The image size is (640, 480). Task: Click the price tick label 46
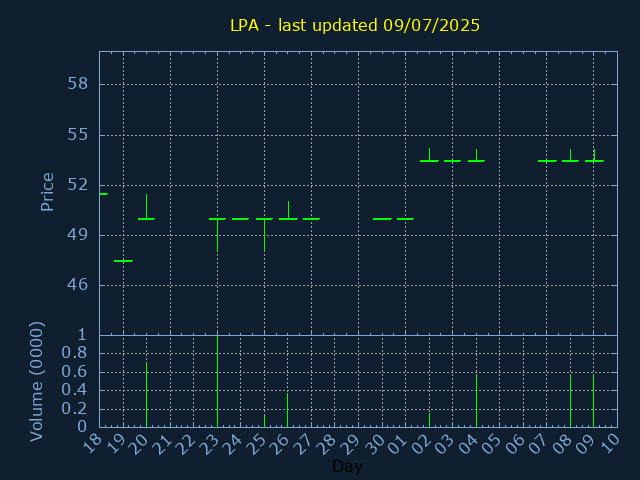pos(78,285)
